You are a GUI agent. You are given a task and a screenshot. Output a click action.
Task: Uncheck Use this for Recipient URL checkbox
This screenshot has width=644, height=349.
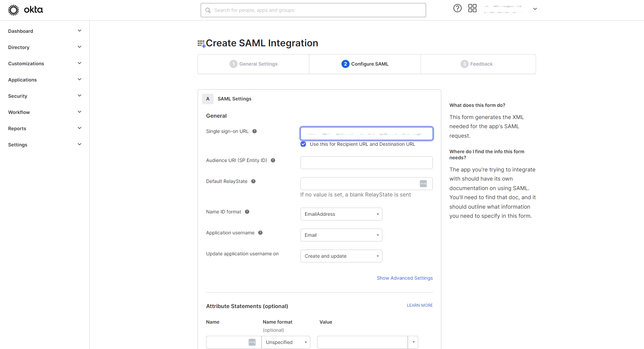303,144
